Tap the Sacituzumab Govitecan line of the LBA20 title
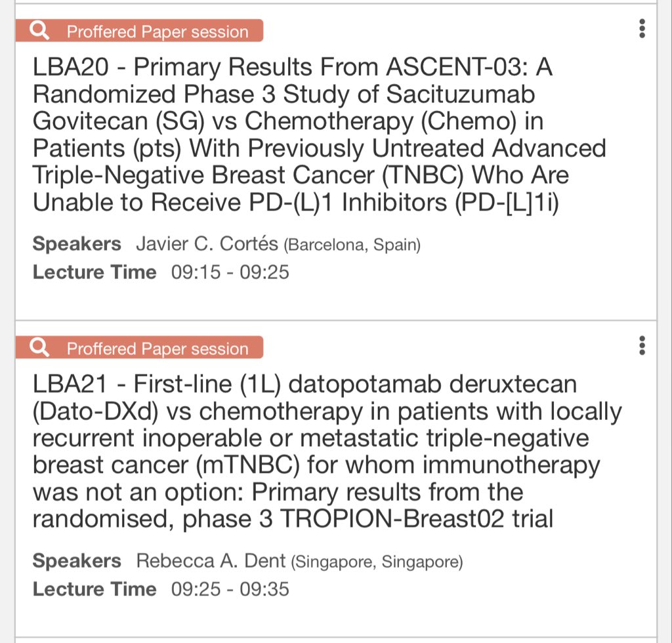 pos(283,94)
